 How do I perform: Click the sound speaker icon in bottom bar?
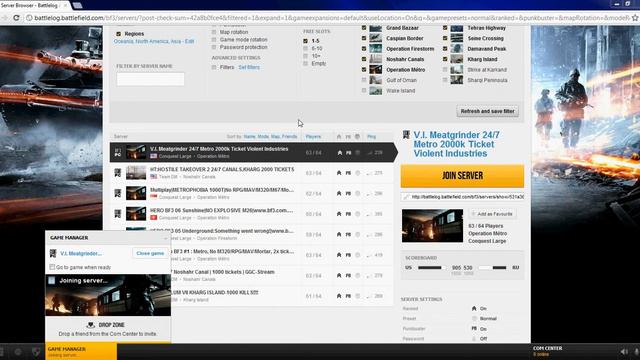624,351
